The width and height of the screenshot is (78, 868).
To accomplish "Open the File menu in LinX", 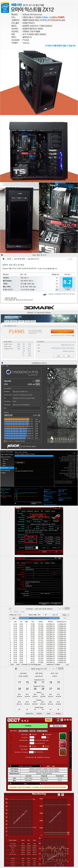I will [11, 612].
